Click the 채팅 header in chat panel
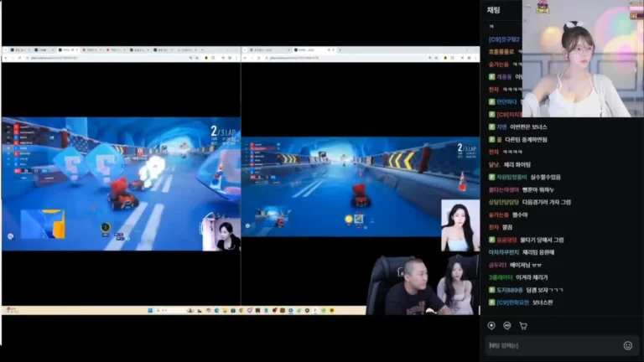The height and width of the screenshot is (362, 644). click(493, 10)
